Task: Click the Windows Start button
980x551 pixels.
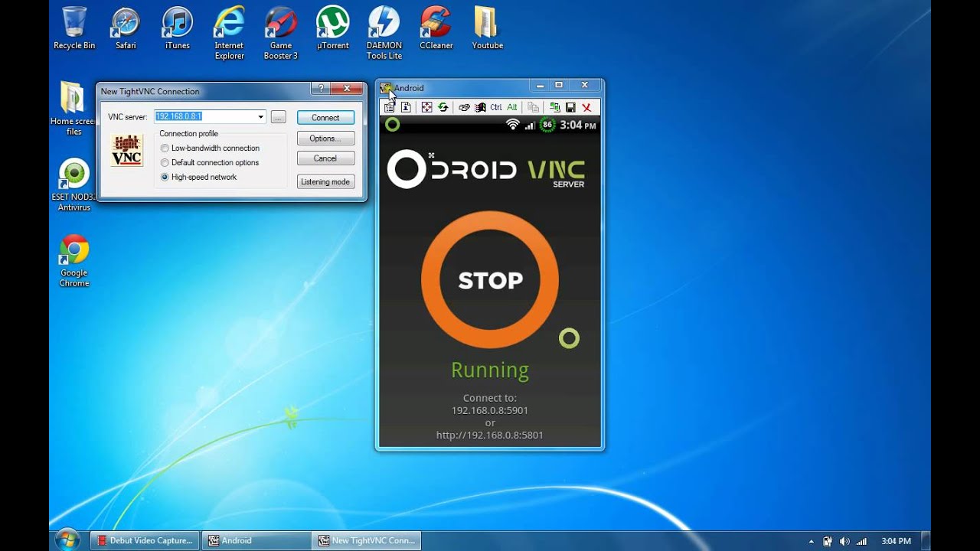Action: tap(67, 540)
